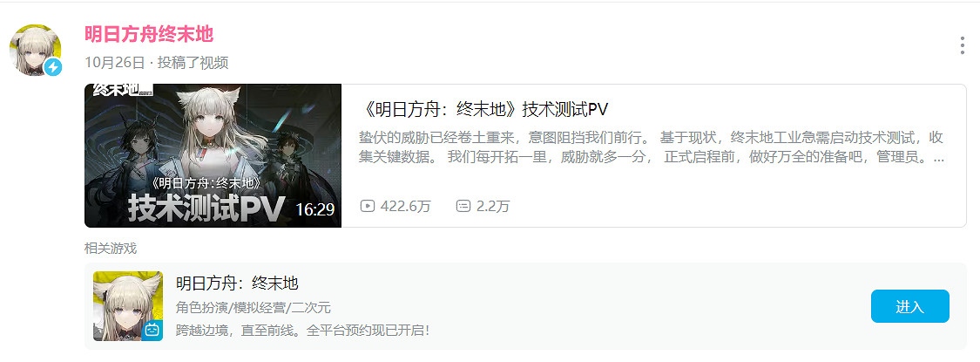Click the 16:29 duration label on thumbnail
This screenshot has height=362, width=980.
[315, 209]
